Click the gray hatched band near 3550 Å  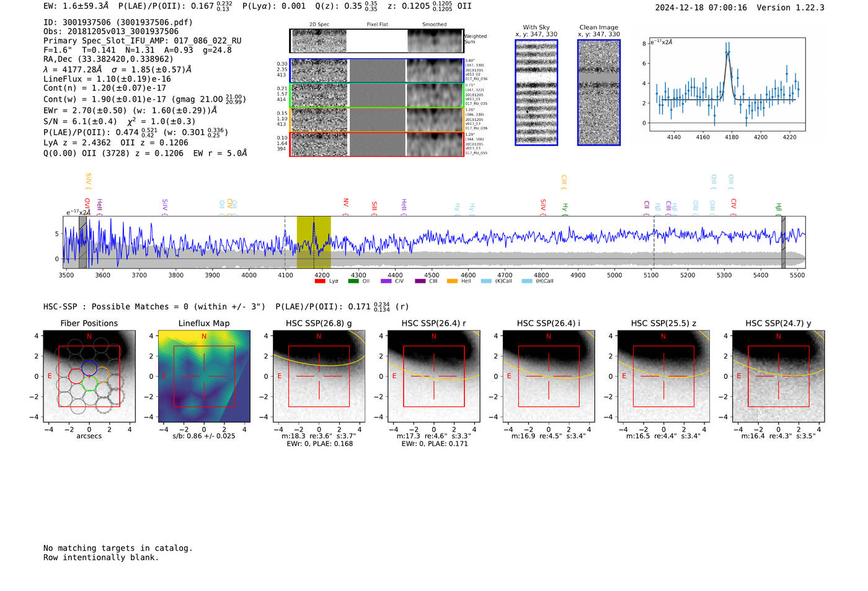pos(82,242)
